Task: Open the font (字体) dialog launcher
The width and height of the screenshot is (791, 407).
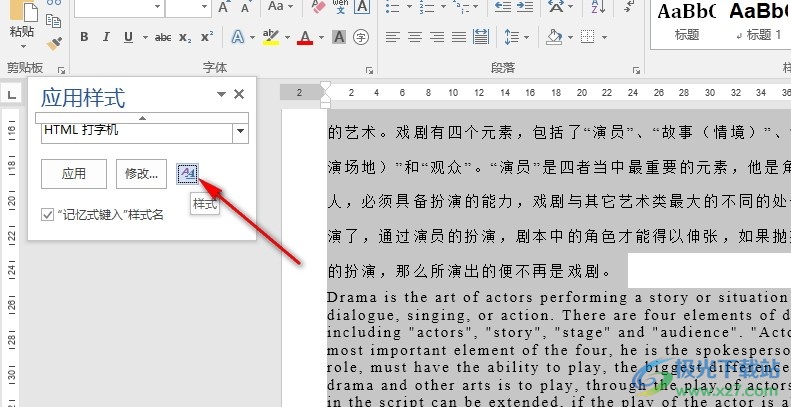Action: click(369, 70)
